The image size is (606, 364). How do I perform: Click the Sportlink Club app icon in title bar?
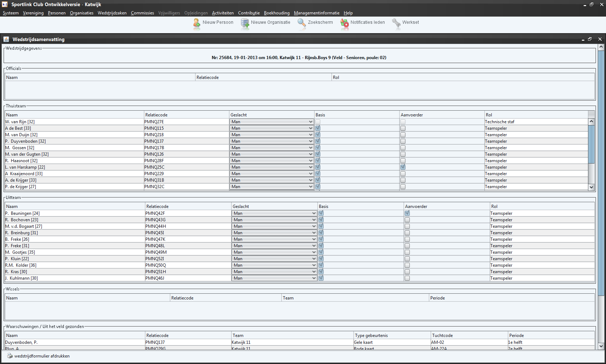[5, 4]
